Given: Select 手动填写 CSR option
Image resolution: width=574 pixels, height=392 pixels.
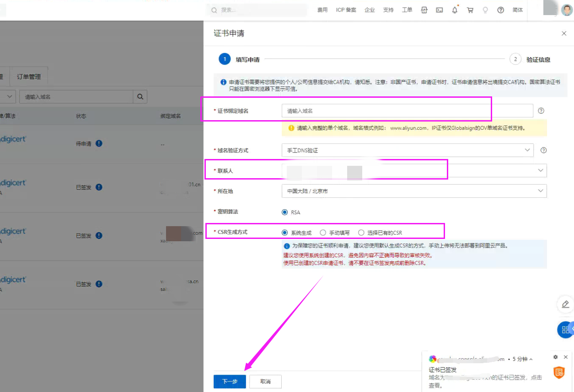Looking at the screenshot, I should coord(323,233).
